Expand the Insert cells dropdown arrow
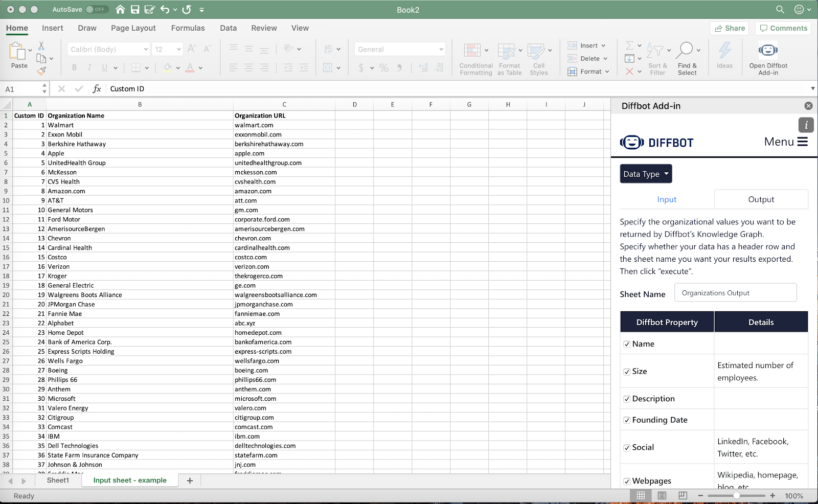Image resolution: width=818 pixels, height=504 pixels. pyautogui.click(x=603, y=45)
